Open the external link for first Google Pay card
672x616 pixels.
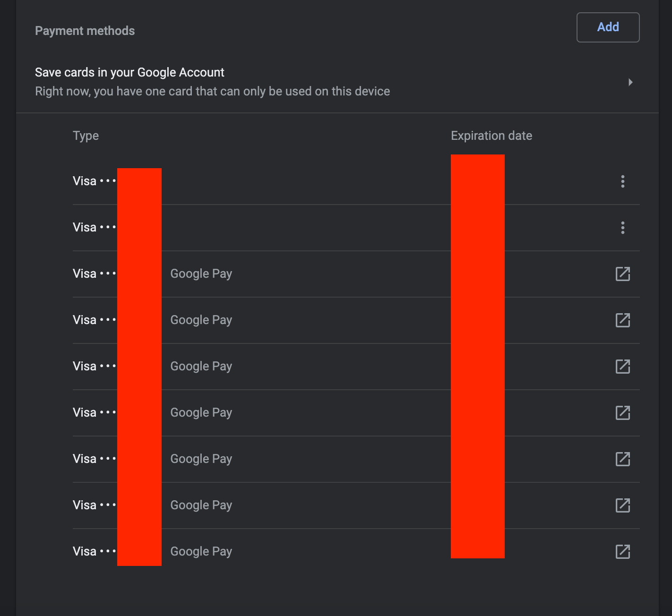(x=623, y=274)
